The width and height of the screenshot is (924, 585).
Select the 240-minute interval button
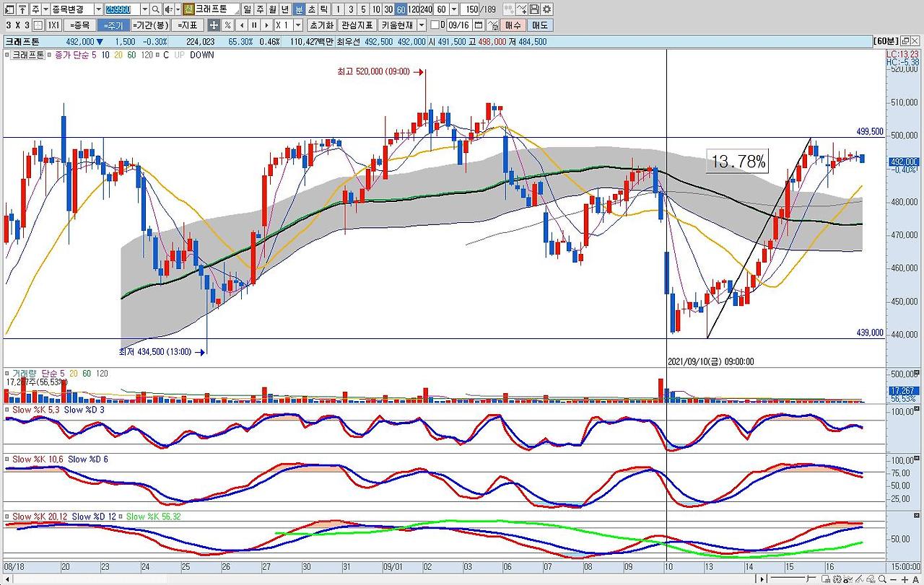click(x=426, y=9)
